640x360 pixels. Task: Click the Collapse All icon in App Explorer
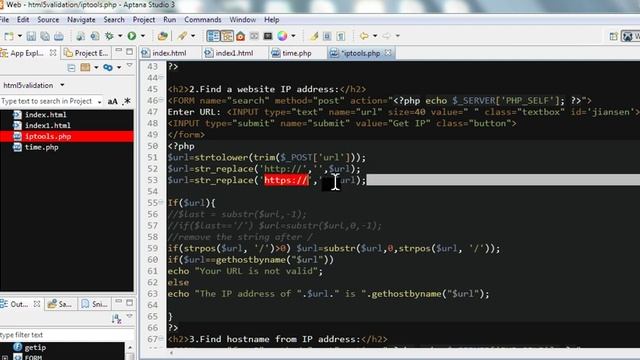pos(71,68)
